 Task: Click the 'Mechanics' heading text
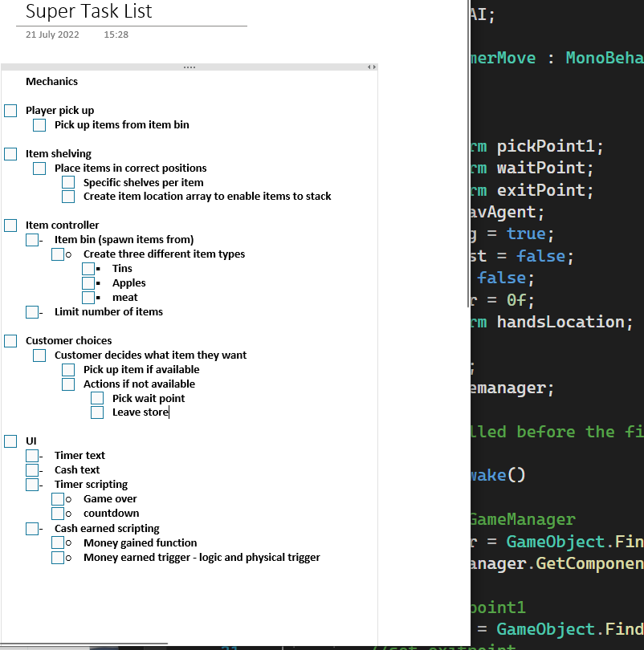coord(52,82)
